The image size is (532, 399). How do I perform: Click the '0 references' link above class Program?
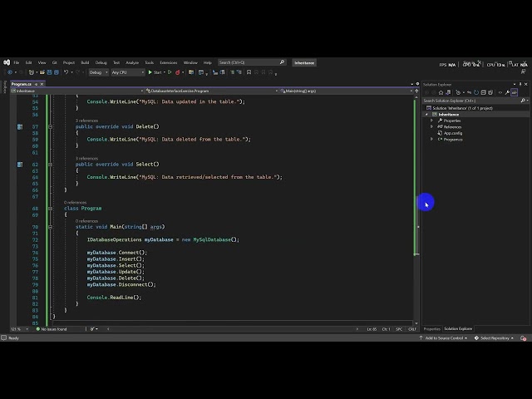(75, 202)
